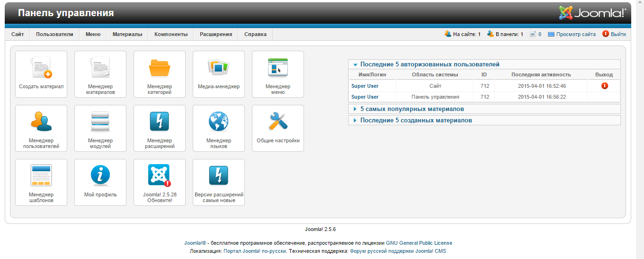644x259 pixels.
Task: Open Портал Joomla! по-русски link
Action: pos(255,251)
